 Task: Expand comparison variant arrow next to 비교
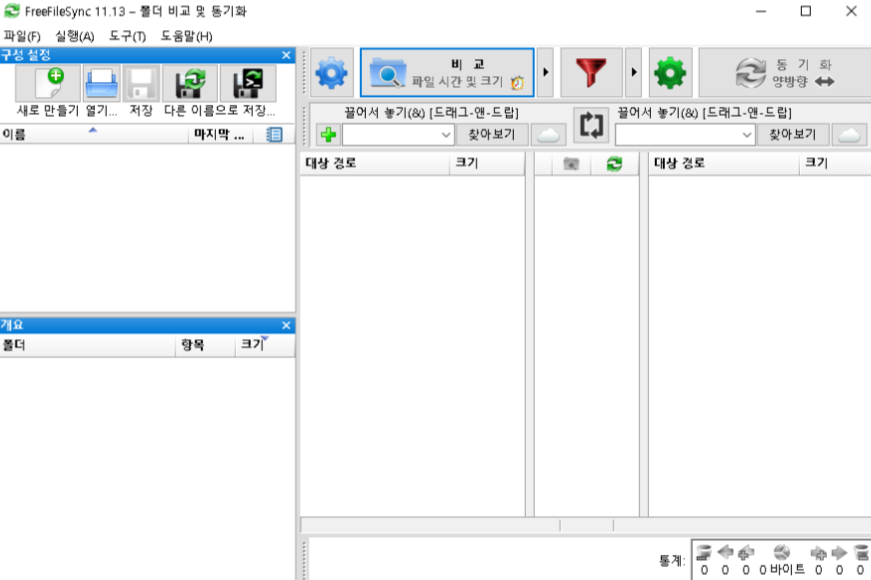[545, 73]
